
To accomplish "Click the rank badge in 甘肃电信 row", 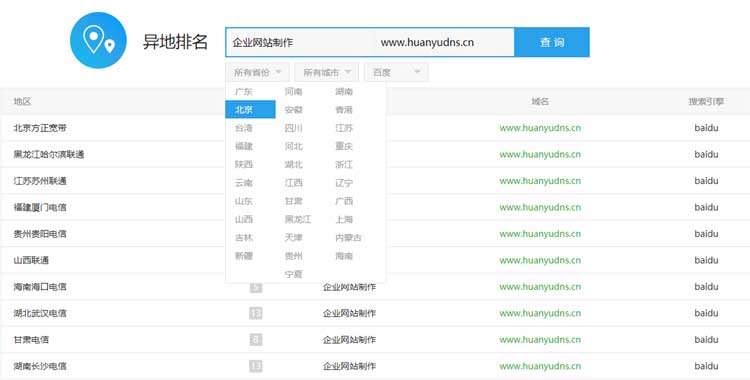I will pyautogui.click(x=256, y=340).
